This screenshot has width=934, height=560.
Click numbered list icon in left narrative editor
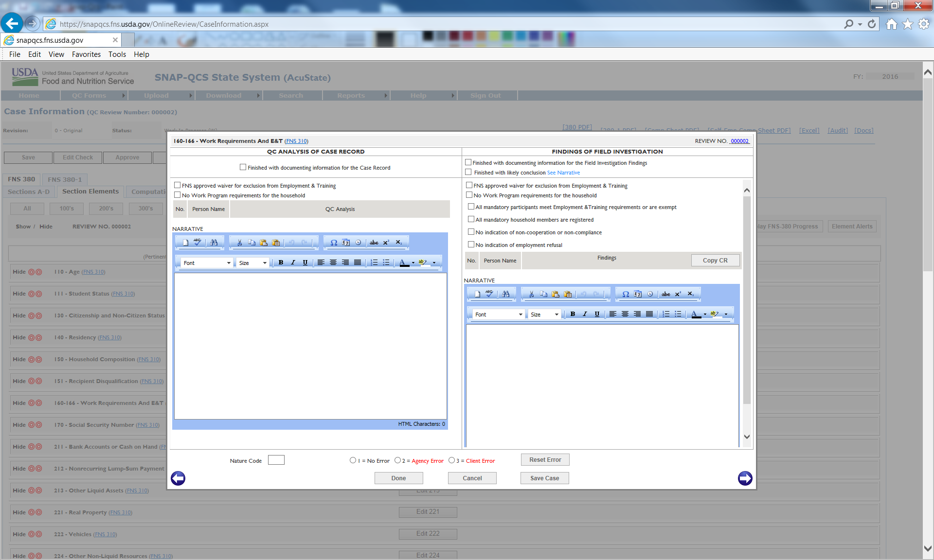pyautogui.click(x=374, y=262)
